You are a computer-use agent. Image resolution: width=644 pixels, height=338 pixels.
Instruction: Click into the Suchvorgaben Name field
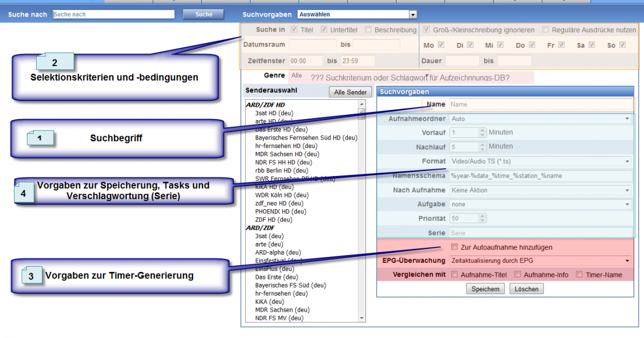(x=540, y=105)
